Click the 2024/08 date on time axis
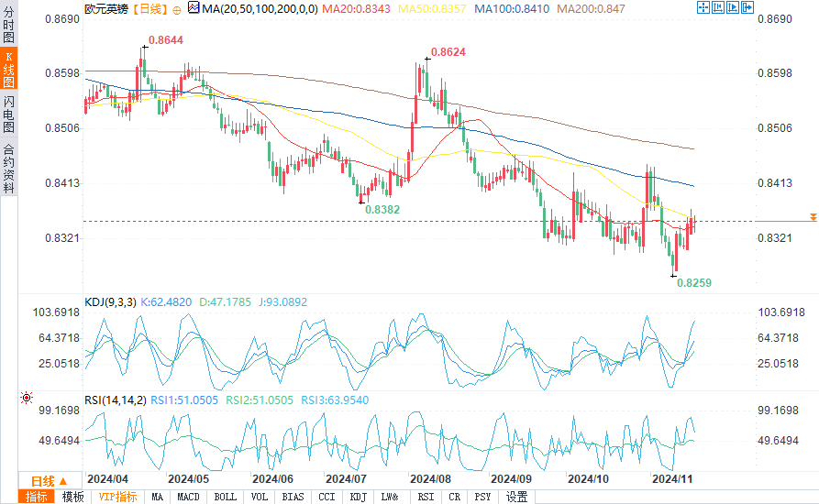The height and width of the screenshot is (504, 819). [430, 479]
